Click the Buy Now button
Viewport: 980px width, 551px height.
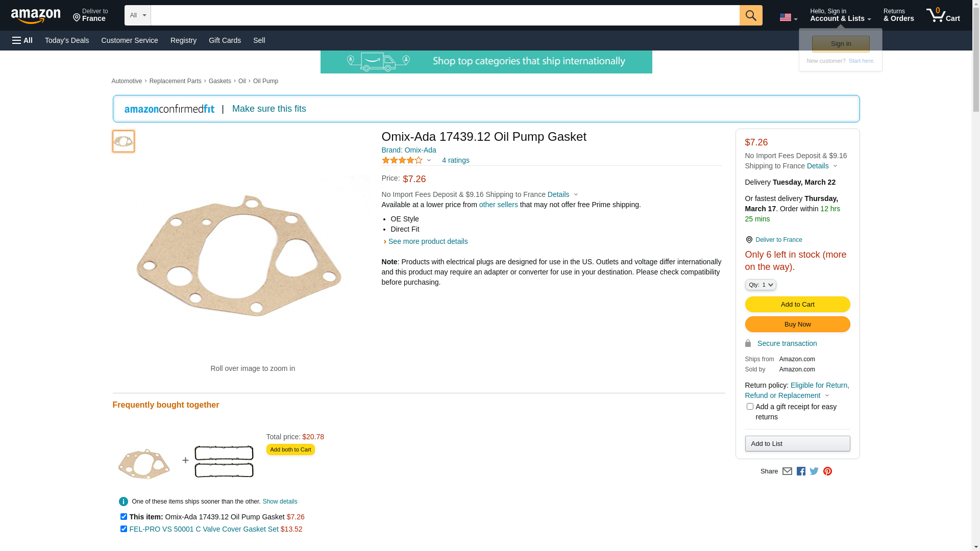pos(797,324)
